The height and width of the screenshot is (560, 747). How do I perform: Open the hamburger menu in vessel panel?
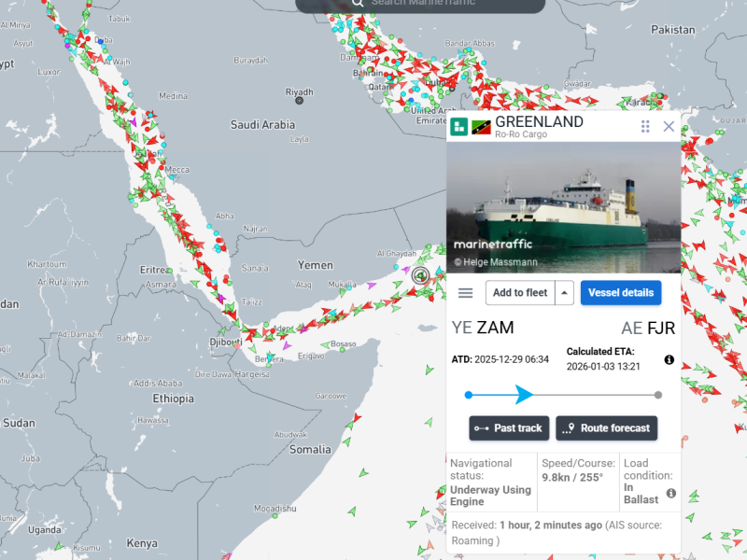tap(465, 293)
